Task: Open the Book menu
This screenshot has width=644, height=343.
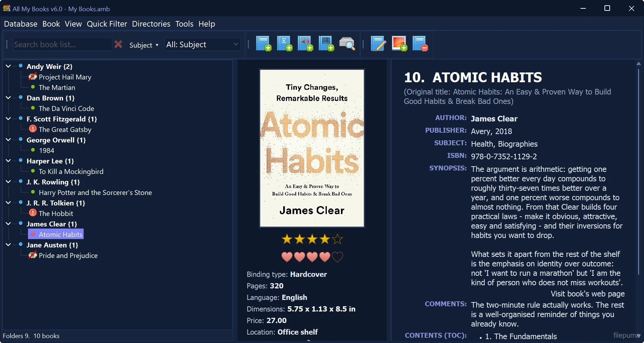Action: tap(51, 24)
